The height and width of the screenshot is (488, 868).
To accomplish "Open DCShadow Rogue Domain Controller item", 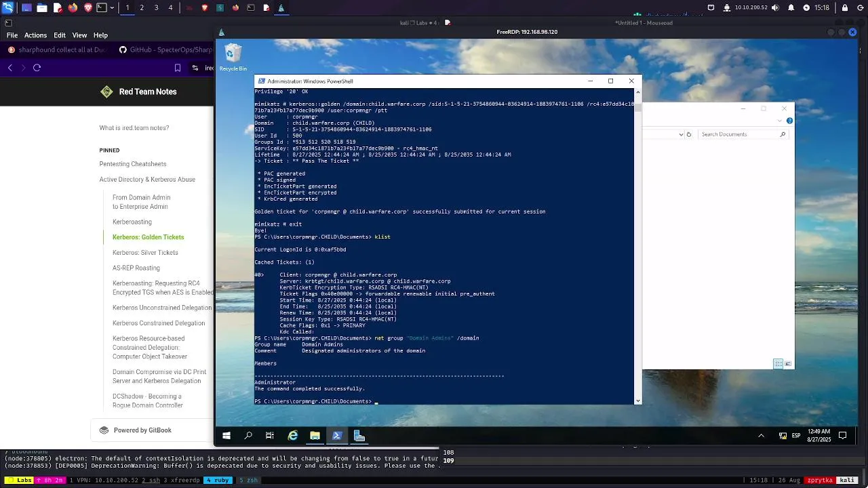I will tap(148, 401).
